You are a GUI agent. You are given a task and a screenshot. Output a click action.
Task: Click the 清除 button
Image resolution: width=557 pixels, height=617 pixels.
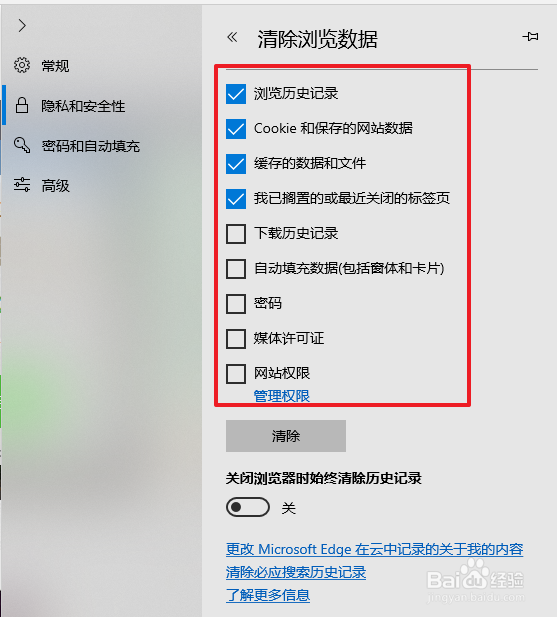pyautogui.click(x=286, y=436)
